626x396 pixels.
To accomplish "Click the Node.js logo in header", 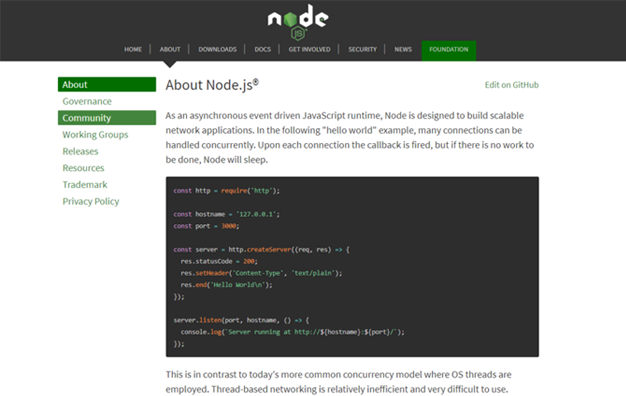I will [x=298, y=22].
